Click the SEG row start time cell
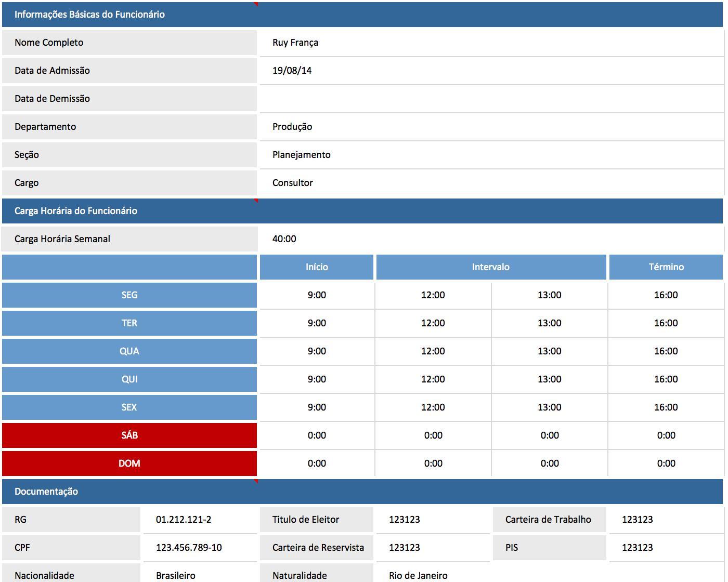This screenshot has width=728, height=582. (317, 295)
